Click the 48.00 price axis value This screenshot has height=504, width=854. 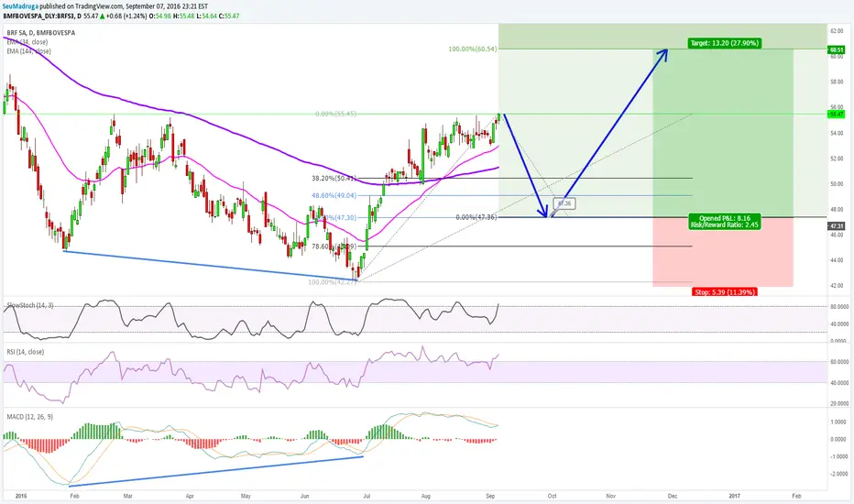[837, 209]
